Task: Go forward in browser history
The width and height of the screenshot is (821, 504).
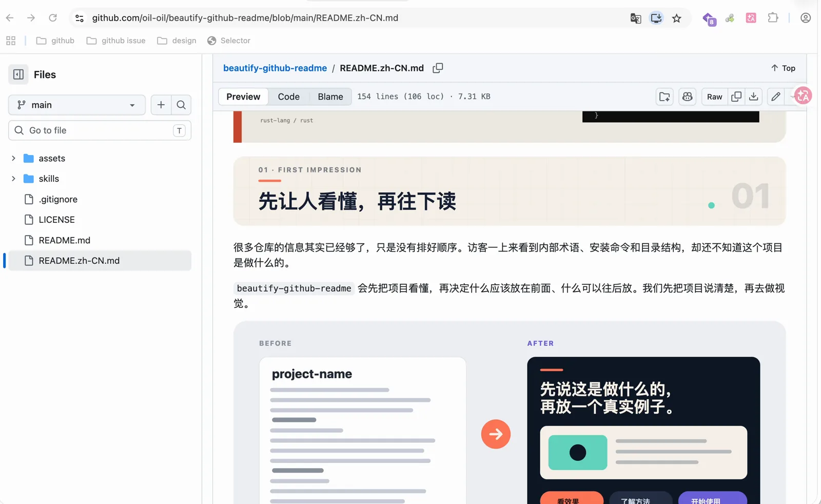Action: point(31,18)
